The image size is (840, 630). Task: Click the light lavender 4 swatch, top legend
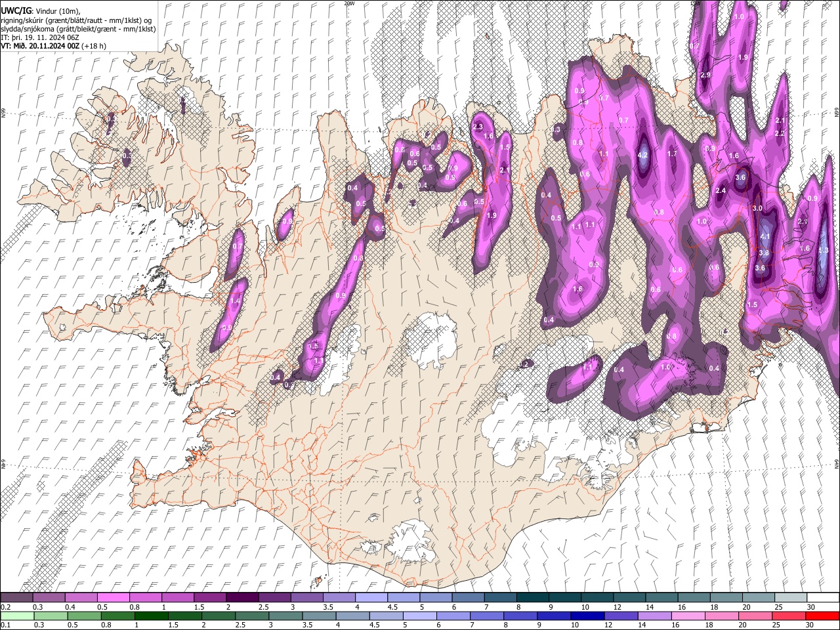[371, 598]
